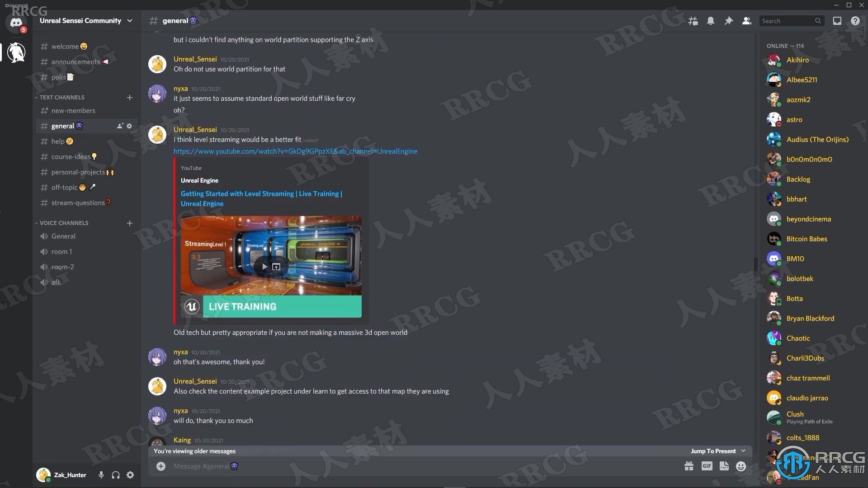Open emoji picker icon
This screenshot has width=868, height=488.
pos(741,466)
